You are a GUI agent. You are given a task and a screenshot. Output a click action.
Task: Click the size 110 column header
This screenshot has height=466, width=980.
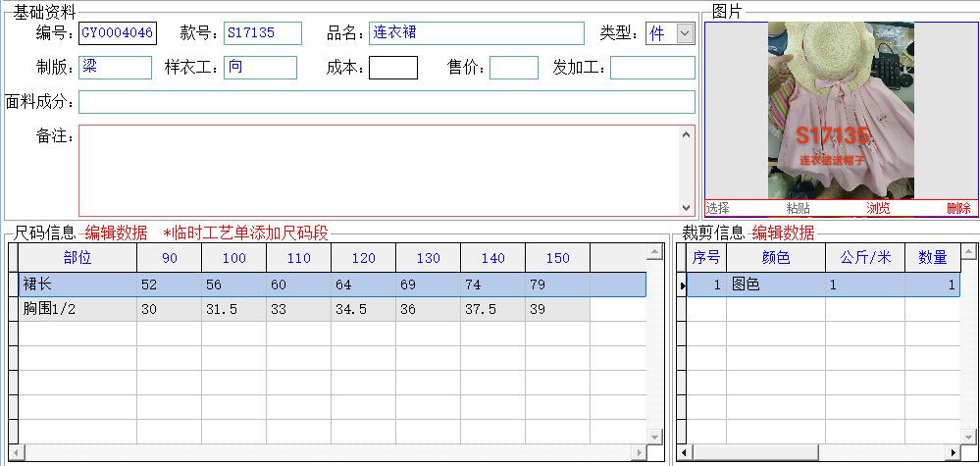[299, 258]
